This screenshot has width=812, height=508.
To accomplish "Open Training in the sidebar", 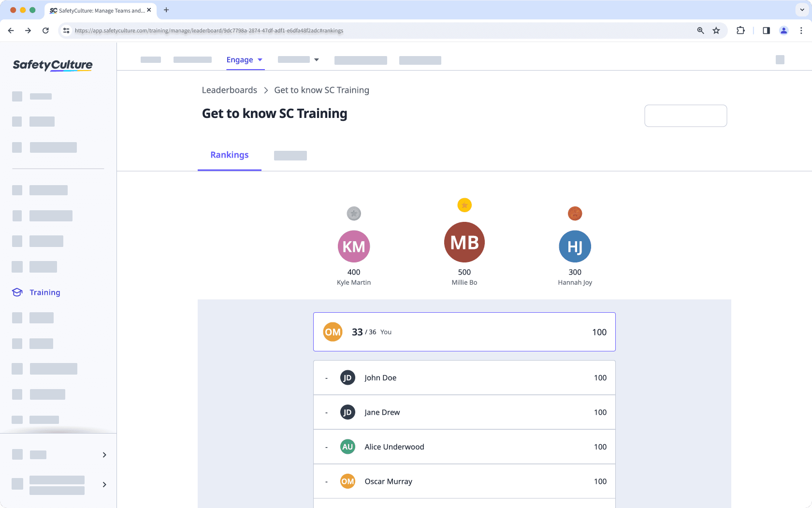I will coord(44,292).
